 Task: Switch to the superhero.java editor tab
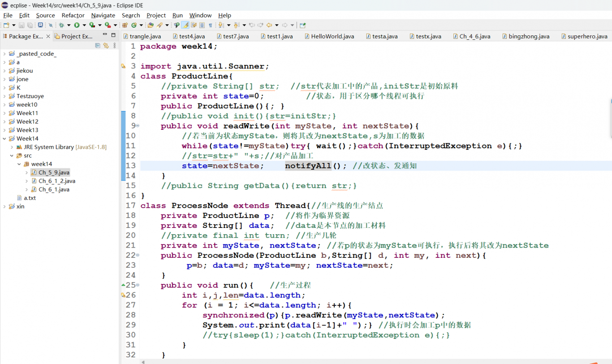(x=584, y=36)
